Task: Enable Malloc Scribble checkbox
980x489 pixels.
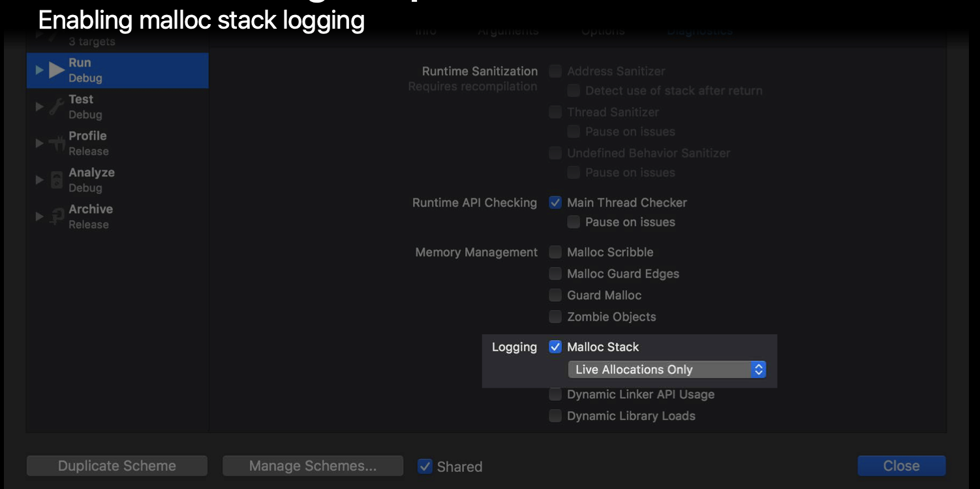Action: click(555, 252)
